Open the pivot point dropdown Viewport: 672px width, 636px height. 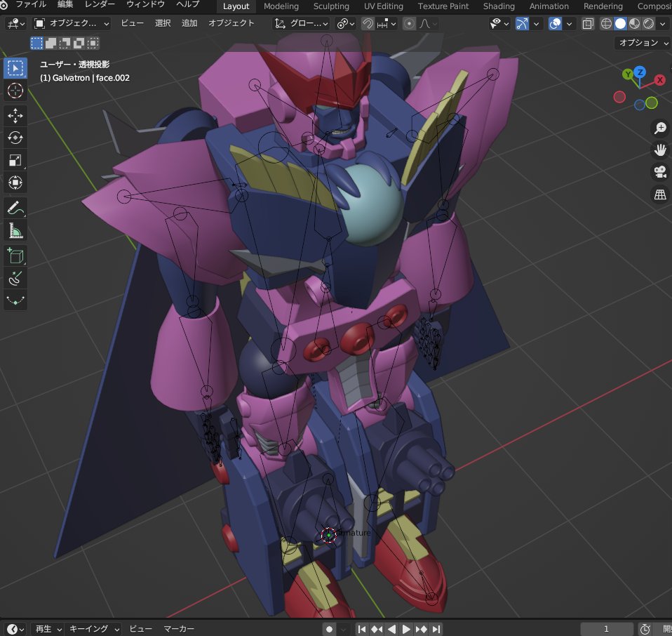345,24
